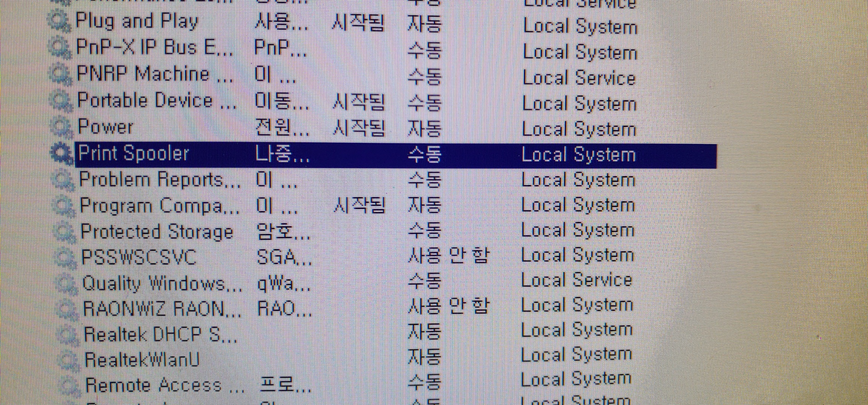Click the 수동 startup type of Protected Storage

point(424,230)
